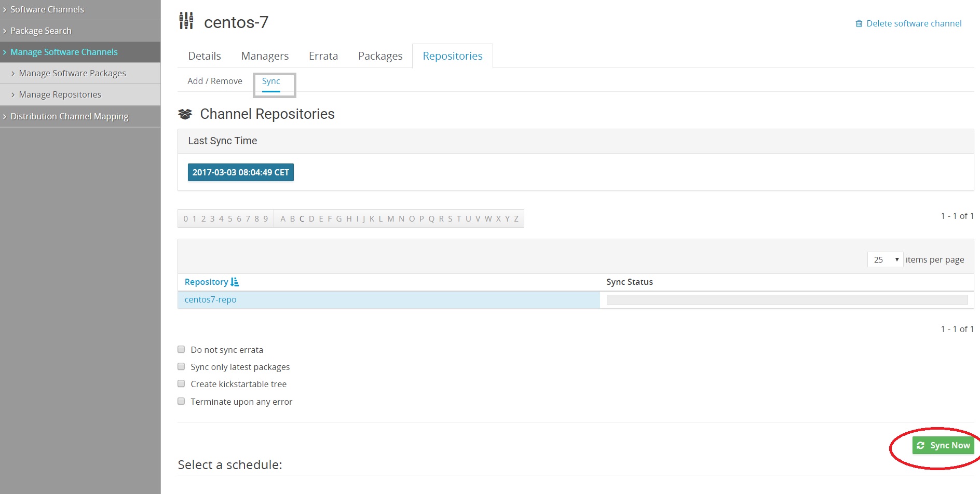This screenshot has height=494, width=980.
Task: Open the Packages tab
Action: click(380, 56)
